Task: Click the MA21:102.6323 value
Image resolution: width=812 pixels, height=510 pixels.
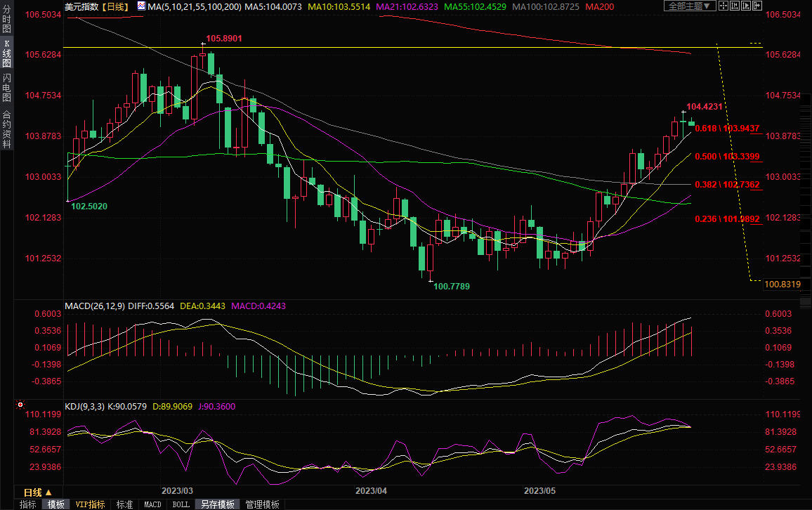Action: click(407, 7)
